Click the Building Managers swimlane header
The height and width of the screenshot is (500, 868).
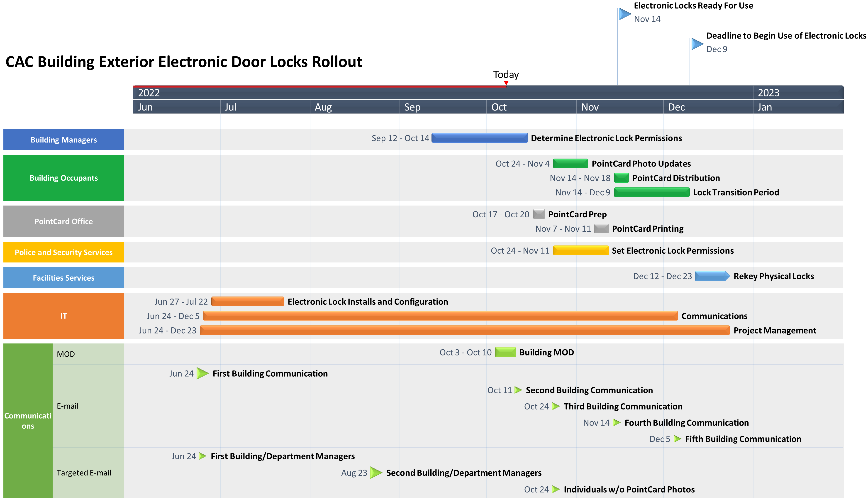pos(64,140)
